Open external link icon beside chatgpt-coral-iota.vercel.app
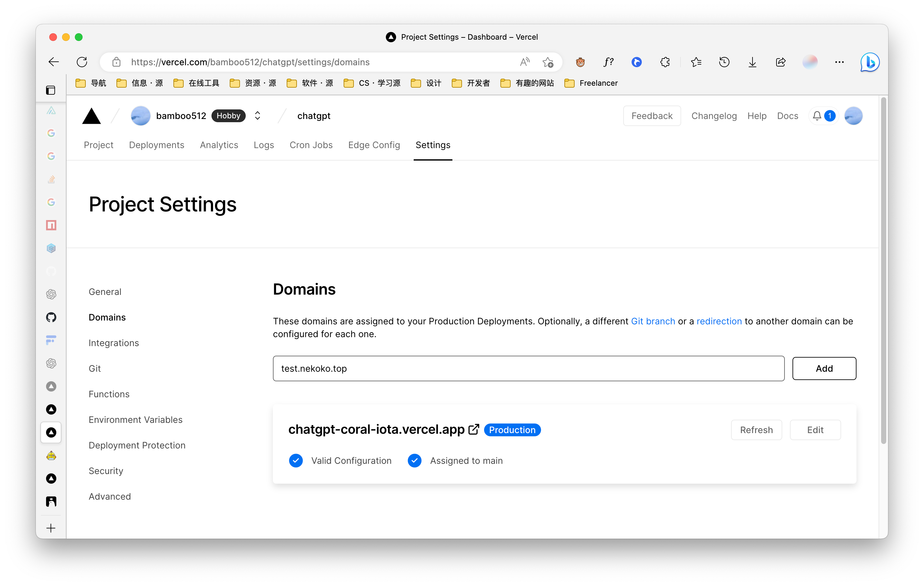Viewport: 924px width, 586px height. coord(474,430)
